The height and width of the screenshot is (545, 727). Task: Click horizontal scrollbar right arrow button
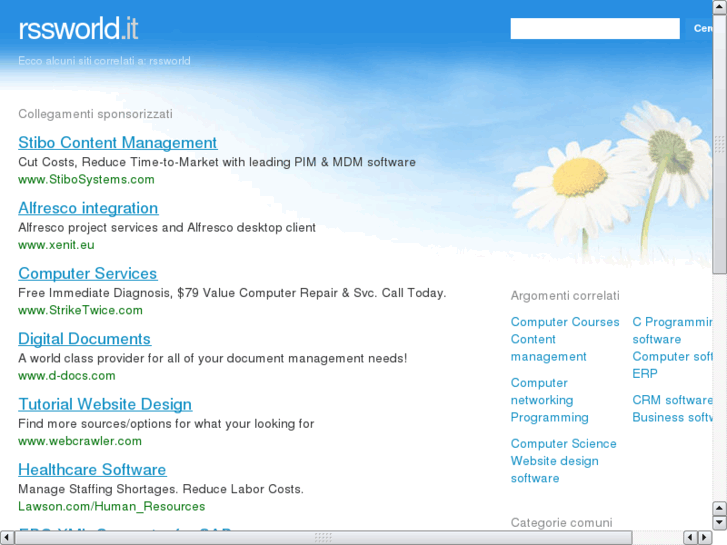coord(705,538)
